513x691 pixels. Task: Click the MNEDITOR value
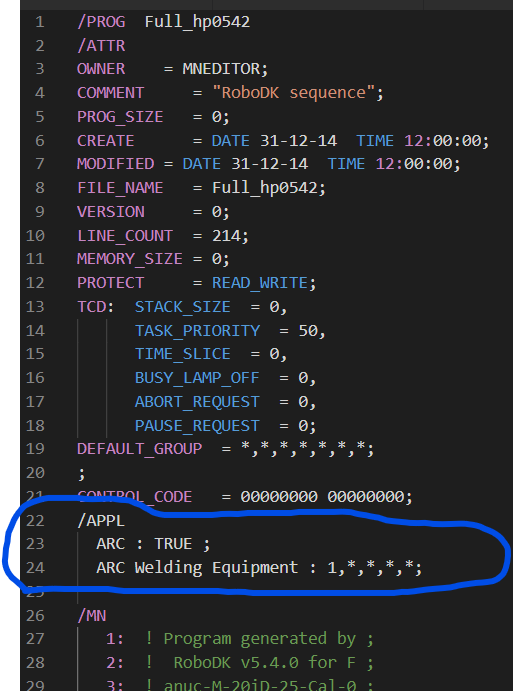[x=222, y=69]
